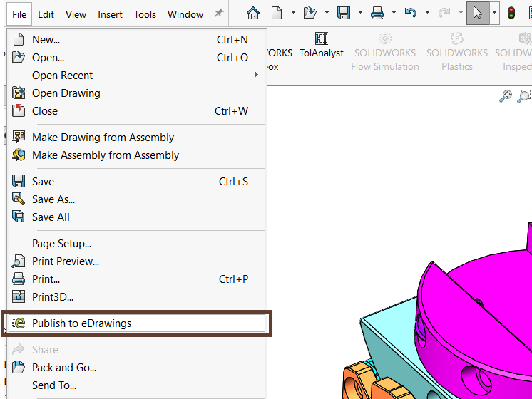Open the Save toolbar dropdown arrow
This screenshot has width=532, height=399.
pyautogui.click(x=360, y=14)
